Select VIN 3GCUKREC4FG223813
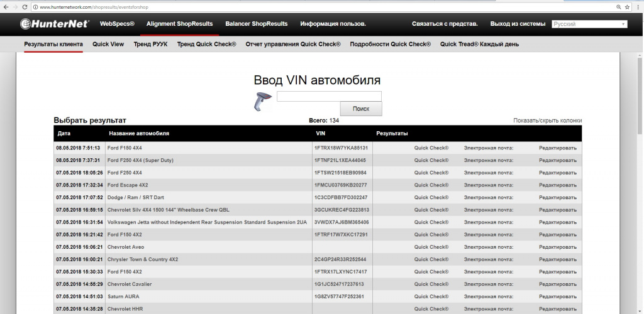 (x=341, y=210)
